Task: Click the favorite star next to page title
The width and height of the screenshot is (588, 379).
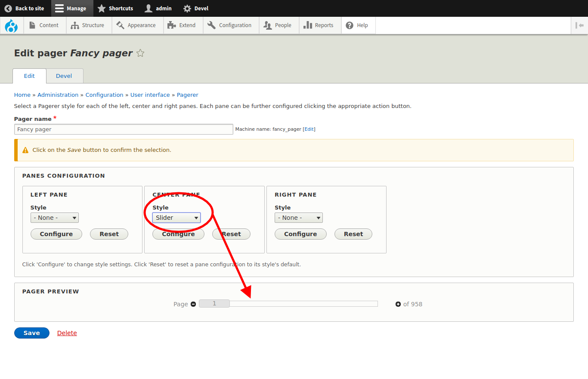Action: (140, 53)
